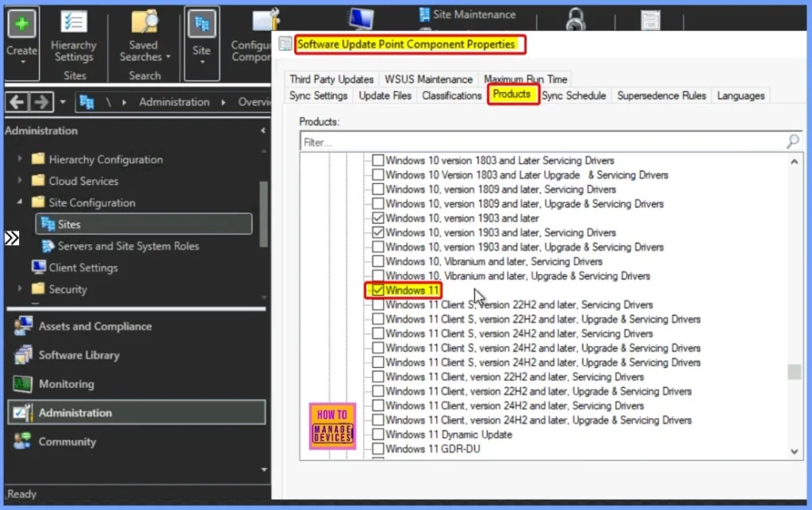Select the Client Settings tree label

click(82, 267)
